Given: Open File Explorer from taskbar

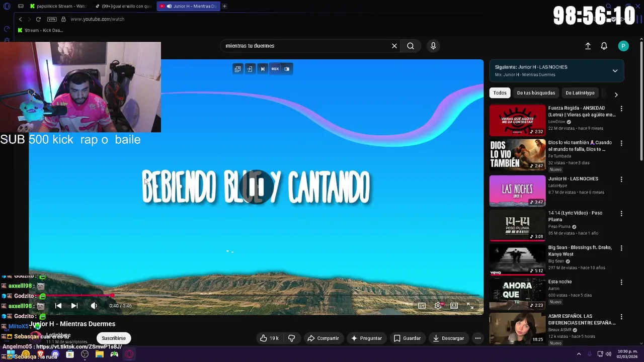Looking at the screenshot, I should pos(100,354).
